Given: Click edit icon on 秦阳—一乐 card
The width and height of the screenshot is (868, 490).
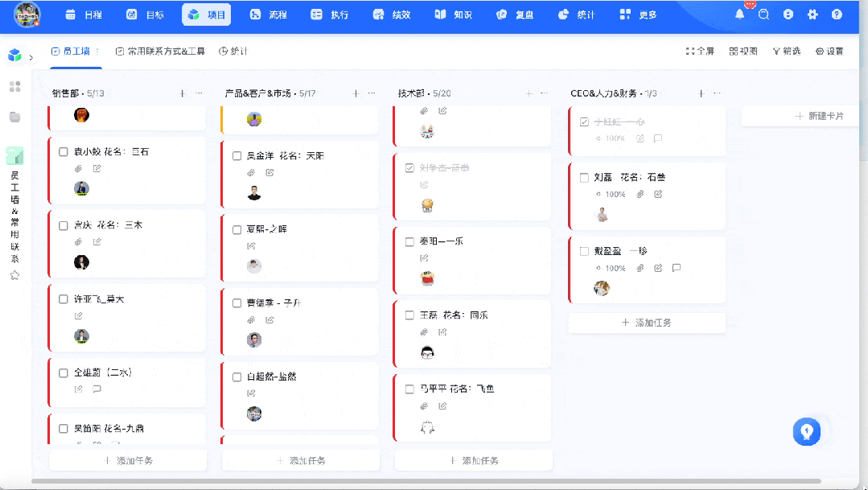Looking at the screenshot, I should (x=424, y=258).
